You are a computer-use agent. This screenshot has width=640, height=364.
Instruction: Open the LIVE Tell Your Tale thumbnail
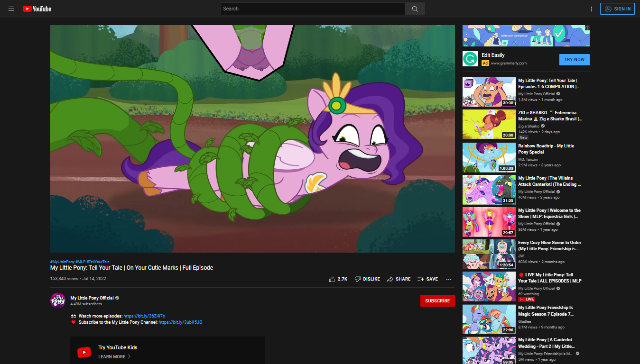coord(489,287)
